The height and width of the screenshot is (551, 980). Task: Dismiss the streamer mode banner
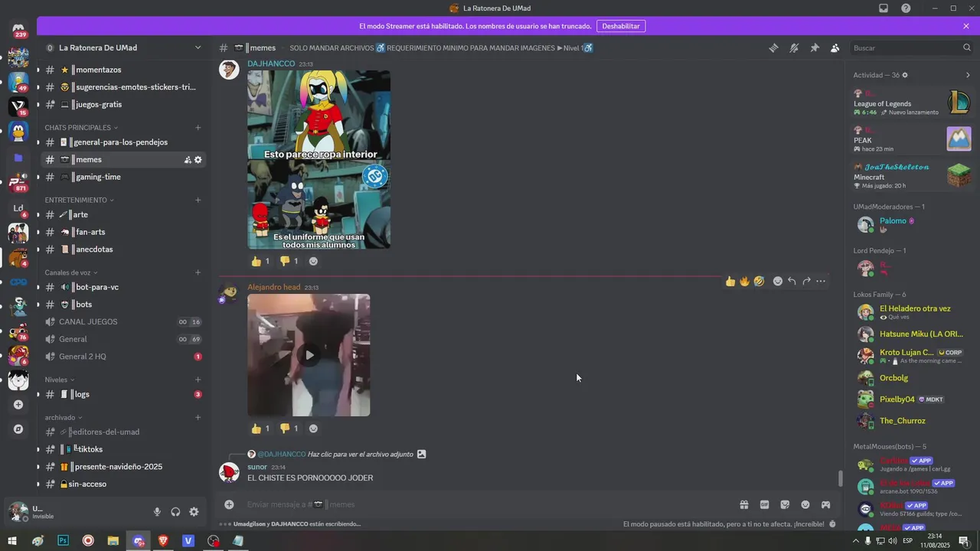[x=966, y=26]
